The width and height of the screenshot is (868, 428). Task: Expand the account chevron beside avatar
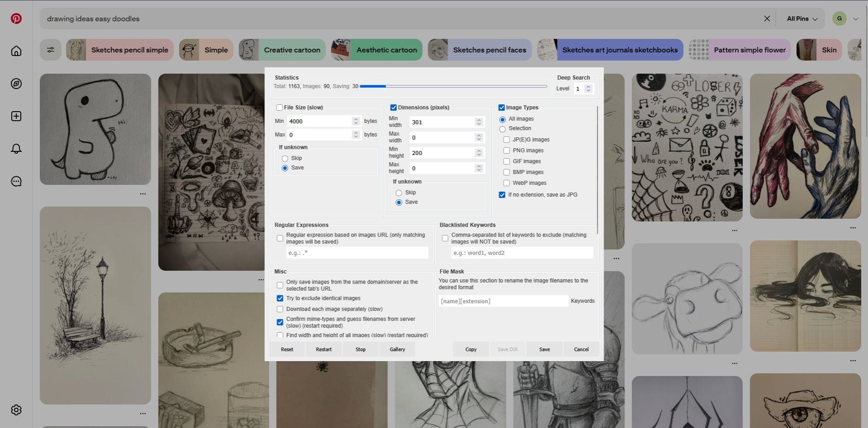coord(855,19)
